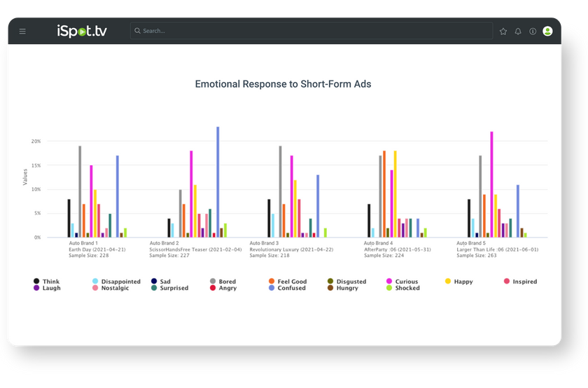Click the magnifier icon in search bar
This screenshot has height=388, width=588.
pyautogui.click(x=137, y=32)
